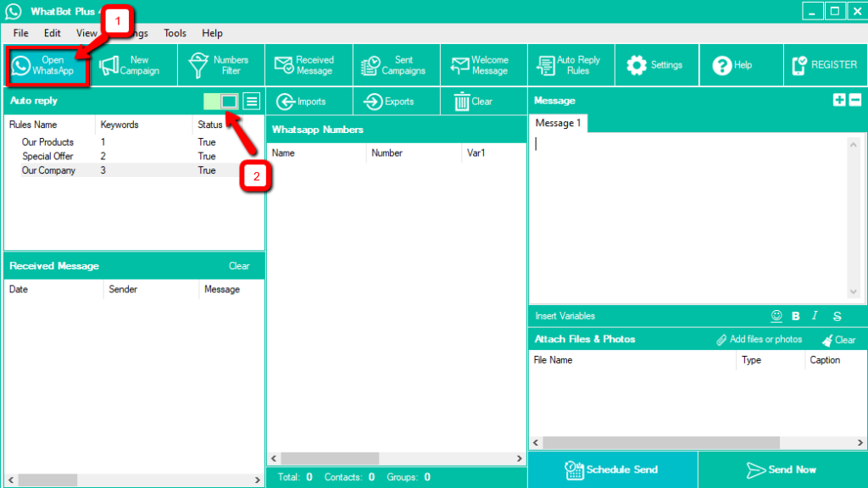Add a new message tab with plus
The width and height of the screenshot is (868, 488).
click(839, 100)
